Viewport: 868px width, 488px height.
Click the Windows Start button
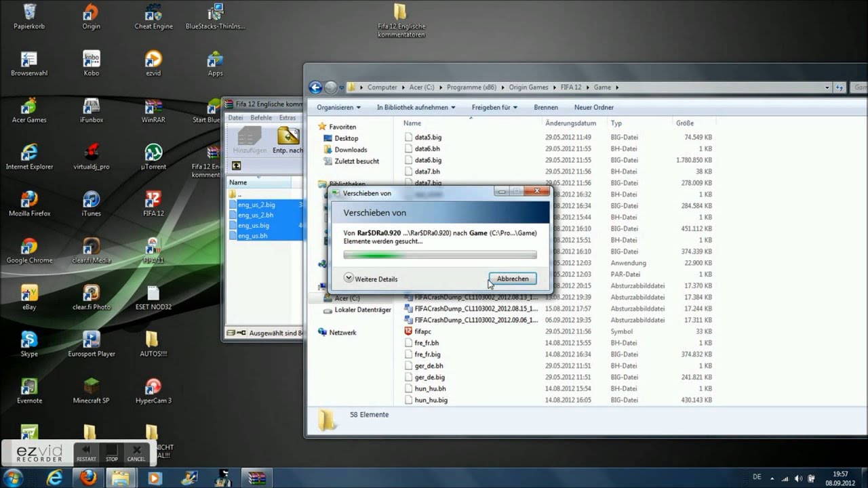(13, 478)
